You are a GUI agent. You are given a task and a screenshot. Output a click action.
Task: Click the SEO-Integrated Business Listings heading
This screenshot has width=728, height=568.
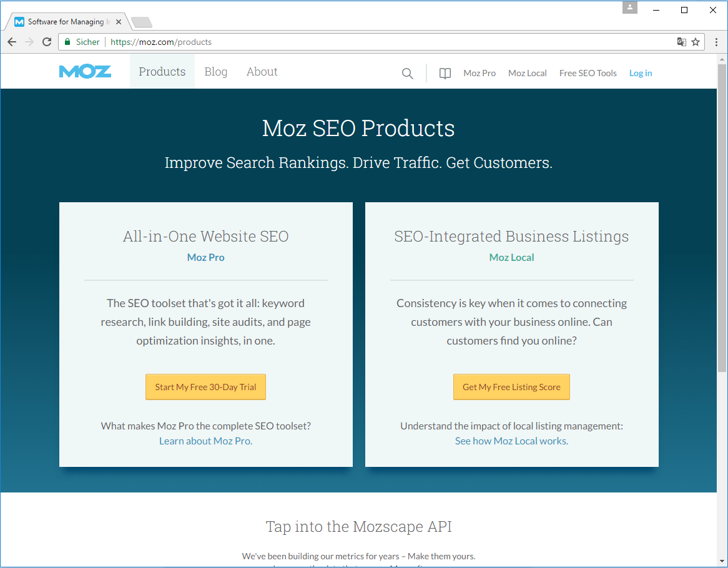[511, 236]
